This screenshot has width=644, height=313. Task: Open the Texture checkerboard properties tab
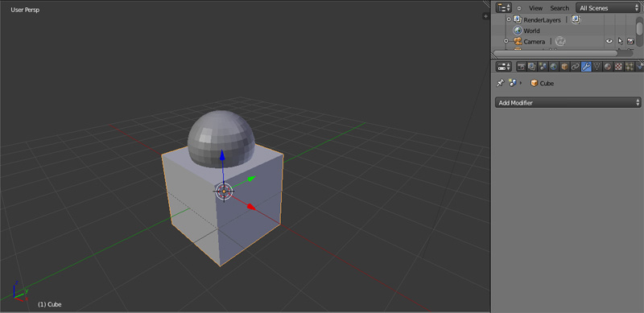click(618, 67)
